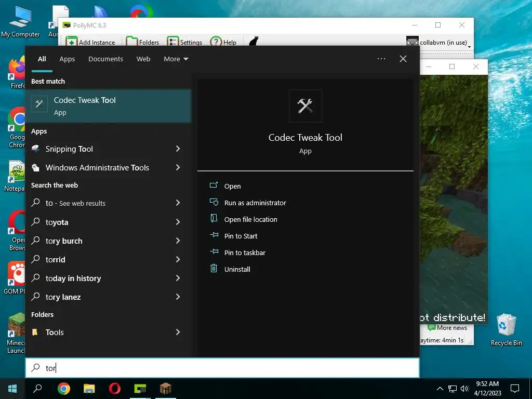532x399 pixels.
Task: Click the network tray icon
Action: (x=453, y=389)
